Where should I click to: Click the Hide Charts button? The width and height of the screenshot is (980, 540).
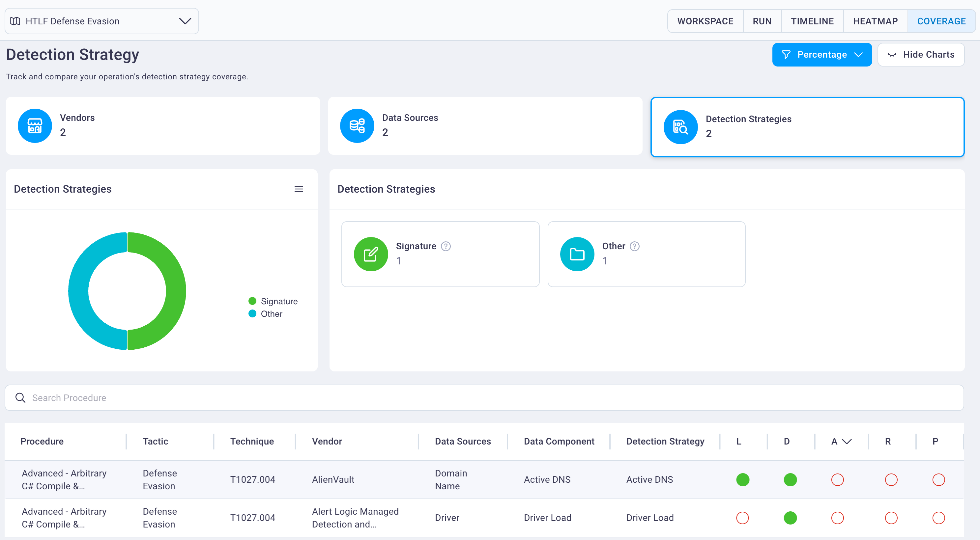pos(921,55)
